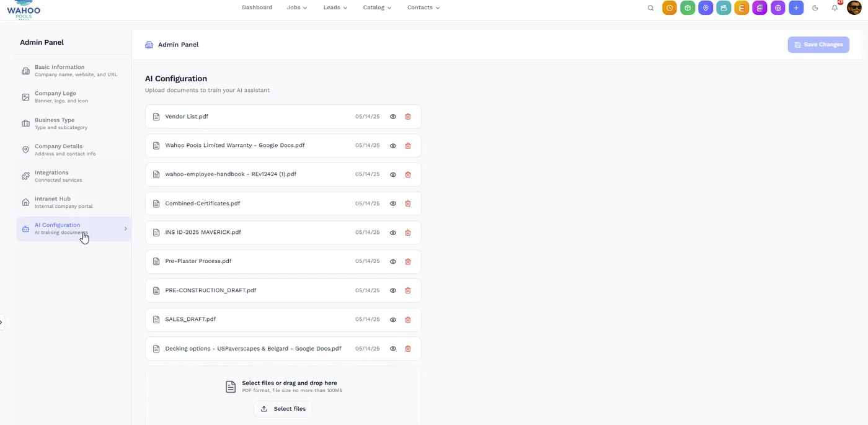This screenshot has width=868, height=425.
Task: Click the AI Configuration chevron arrow
Action: 125,229
